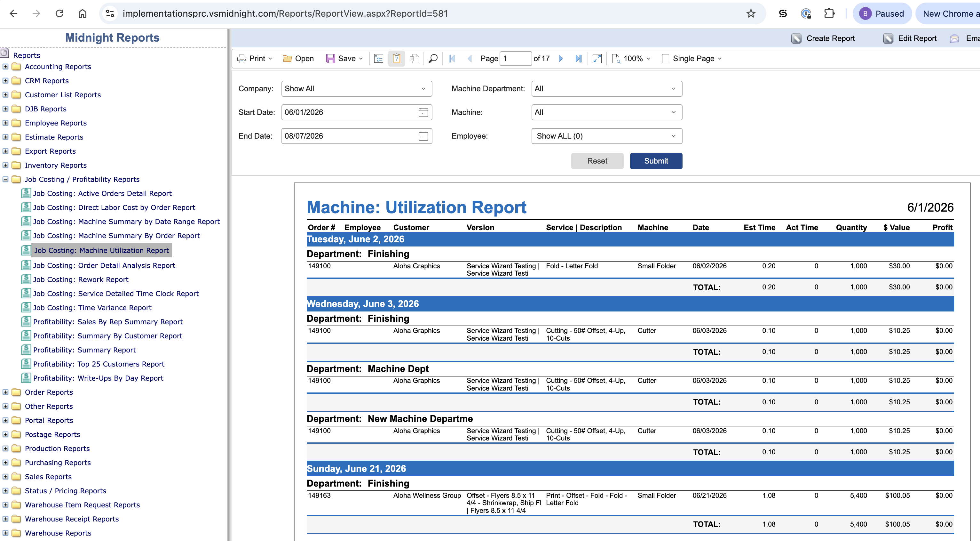Bookmark this page with the star icon
Image resolution: width=980 pixels, height=541 pixels.
(751, 14)
